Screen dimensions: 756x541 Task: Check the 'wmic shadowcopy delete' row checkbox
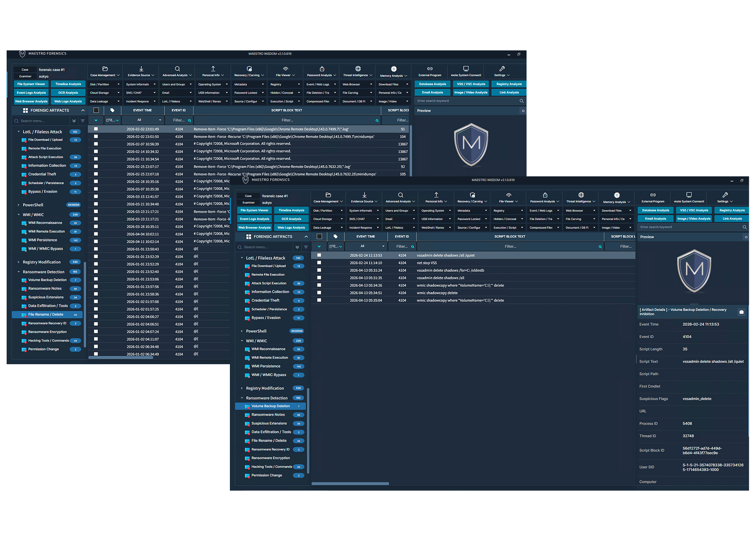[x=319, y=293]
